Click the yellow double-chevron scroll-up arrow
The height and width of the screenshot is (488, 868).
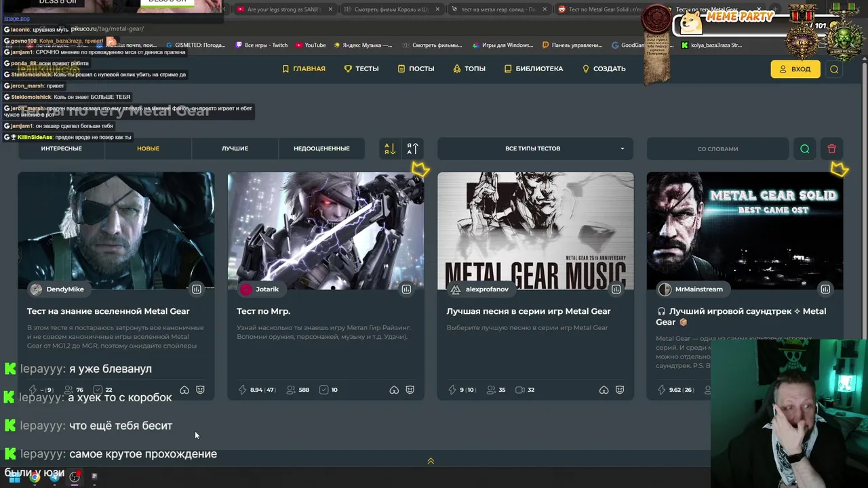[x=431, y=461]
